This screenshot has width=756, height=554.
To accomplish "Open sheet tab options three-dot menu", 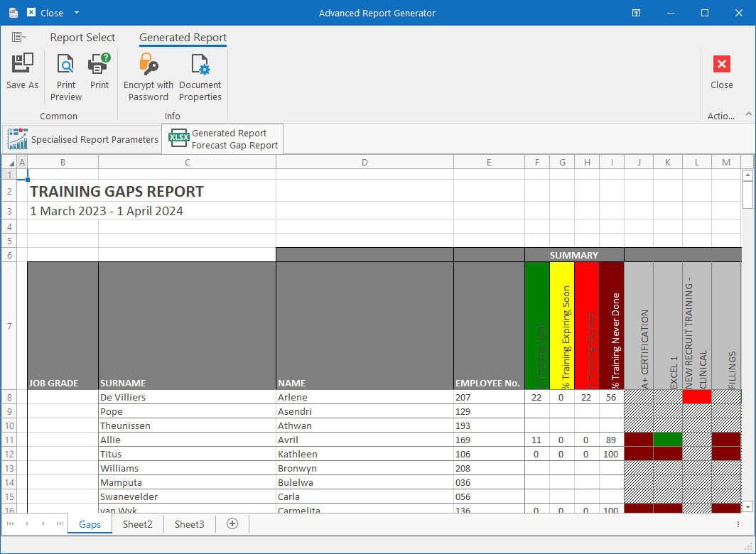I will 738,524.
